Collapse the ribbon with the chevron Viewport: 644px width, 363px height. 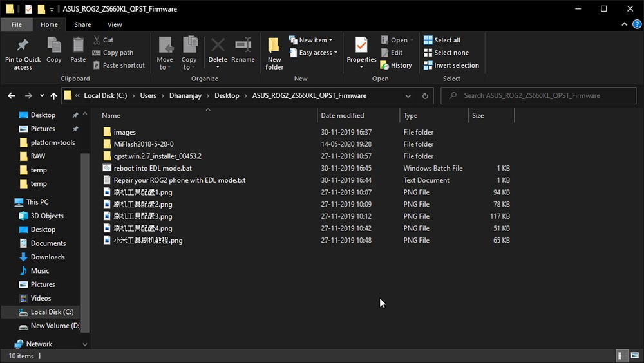(x=624, y=24)
